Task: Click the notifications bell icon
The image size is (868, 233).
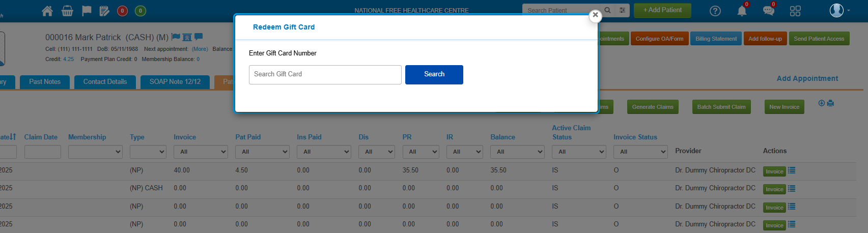Action: 742,11
